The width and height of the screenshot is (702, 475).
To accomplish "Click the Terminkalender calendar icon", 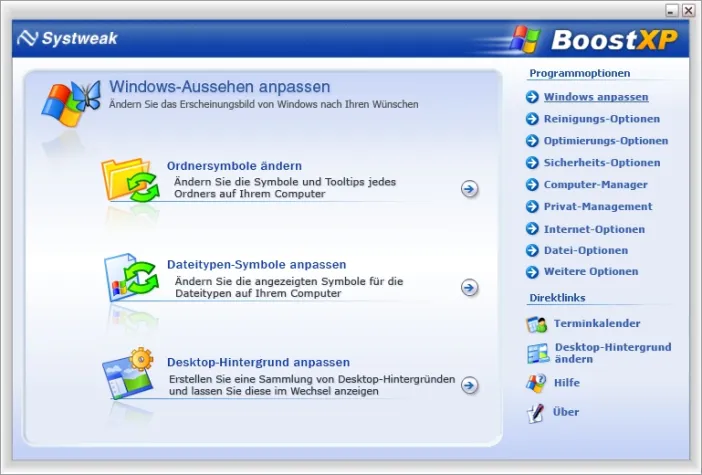I will (536, 324).
